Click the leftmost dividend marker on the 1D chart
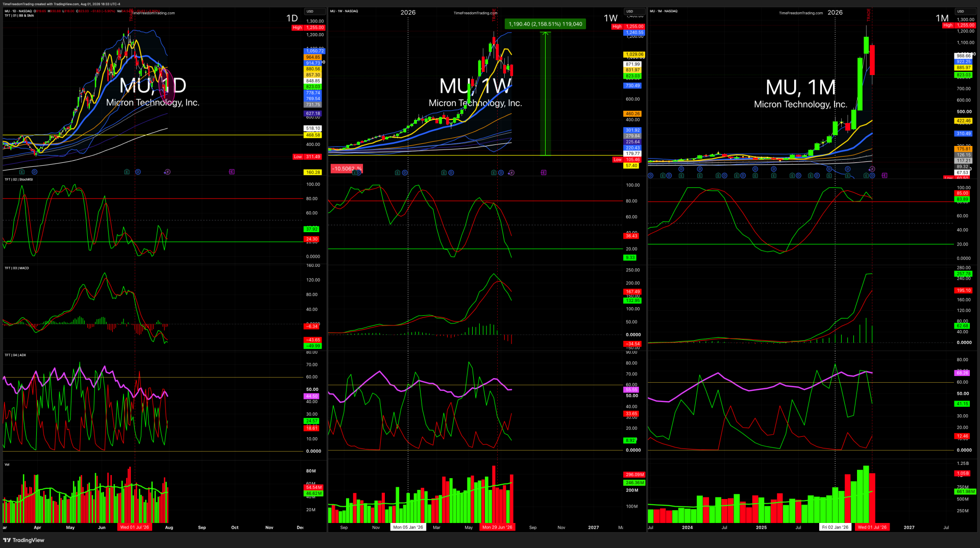Screen dimensions: 980x548 click(x=35, y=172)
